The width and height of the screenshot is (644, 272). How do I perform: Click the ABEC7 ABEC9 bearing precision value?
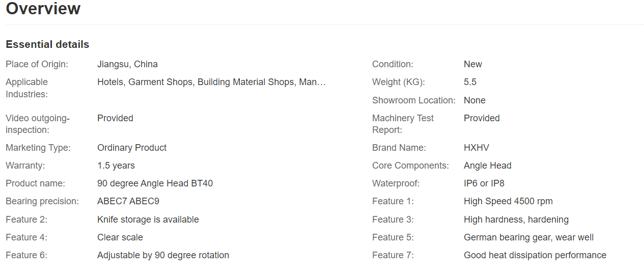coord(128,201)
